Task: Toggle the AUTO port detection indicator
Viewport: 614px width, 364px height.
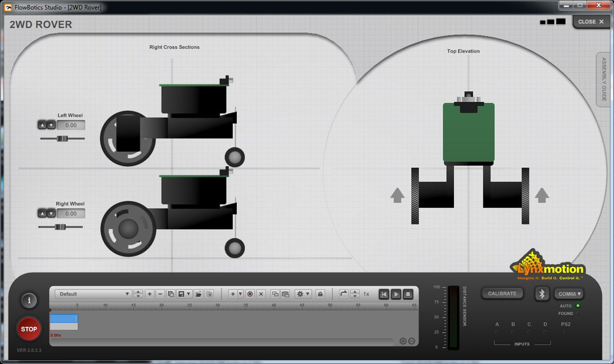Action: [x=577, y=306]
